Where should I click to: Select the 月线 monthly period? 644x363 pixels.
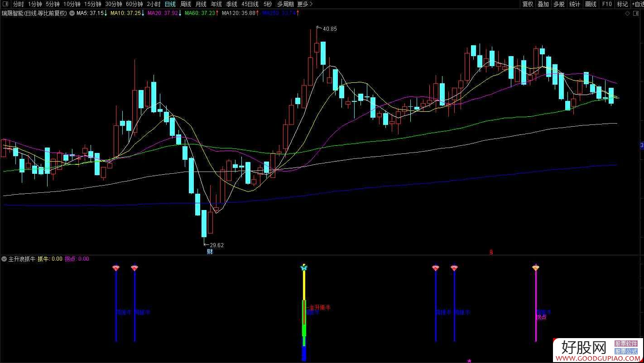tap(201, 4)
